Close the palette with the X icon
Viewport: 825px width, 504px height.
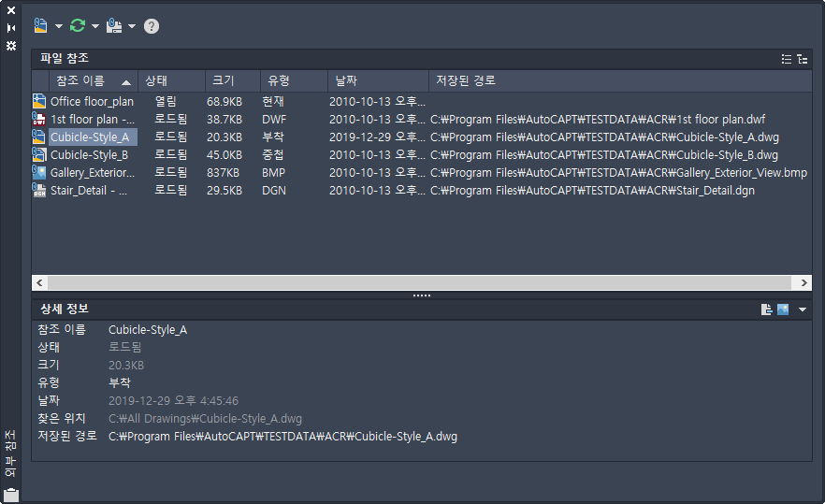(x=11, y=10)
